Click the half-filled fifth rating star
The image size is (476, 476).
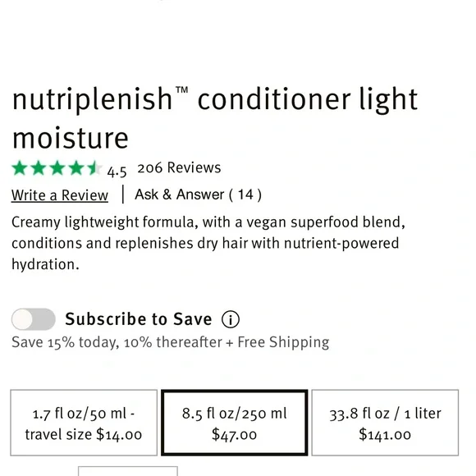pos(94,168)
